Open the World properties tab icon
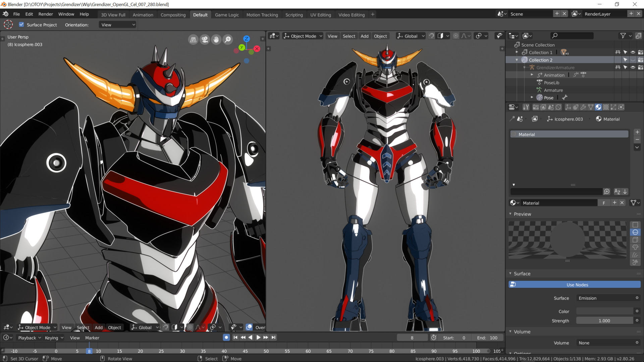 558,107
